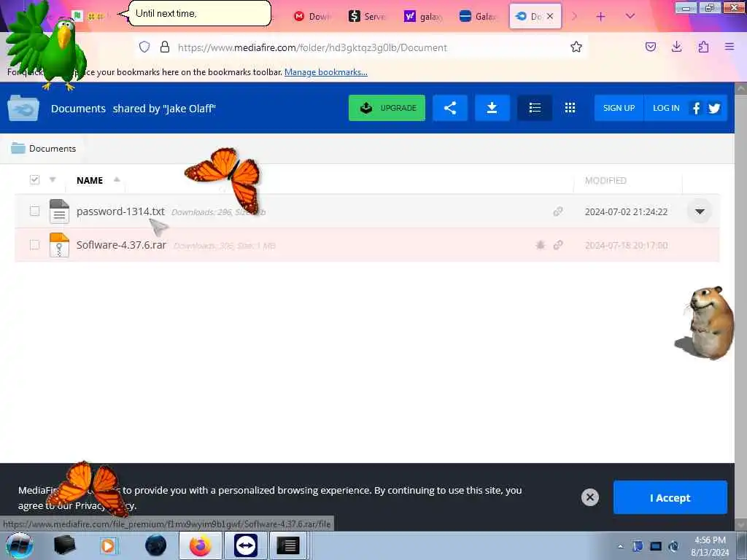
Task: Open the share folder icon button
Action: pyautogui.click(x=449, y=108)
